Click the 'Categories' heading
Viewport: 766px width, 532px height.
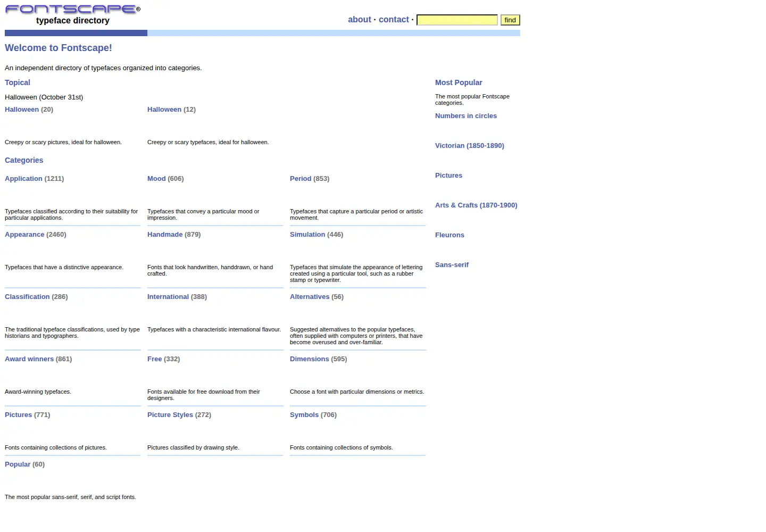click(x=24, y=160)
